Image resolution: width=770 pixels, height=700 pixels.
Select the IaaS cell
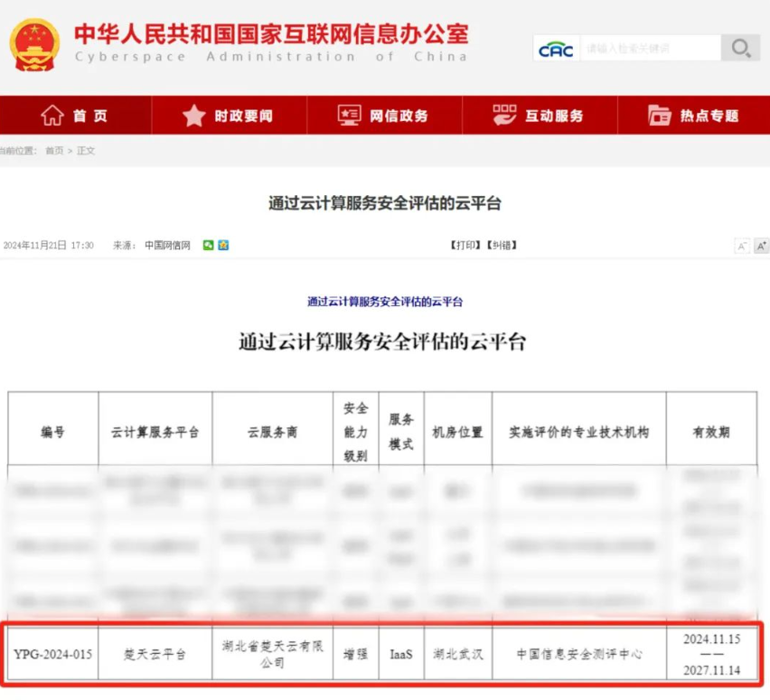[x=401, y=654]
